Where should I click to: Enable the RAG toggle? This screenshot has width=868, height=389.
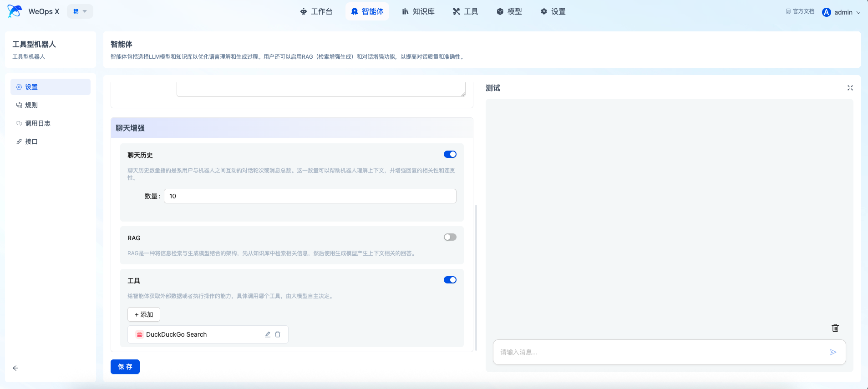tap(450, 237)
